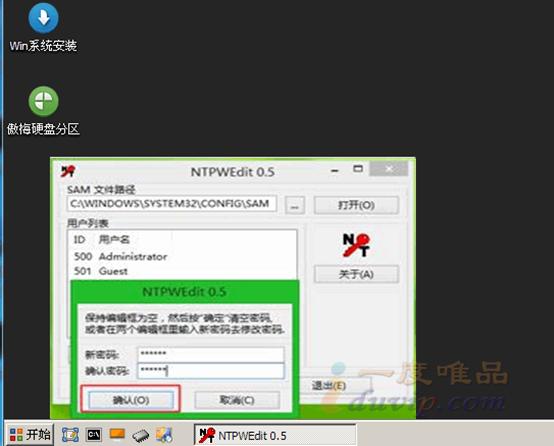The width and height of the screenshot is (554, 446).
Task: Cancel the dialog with 取消(C)
Action: [237, 400]
